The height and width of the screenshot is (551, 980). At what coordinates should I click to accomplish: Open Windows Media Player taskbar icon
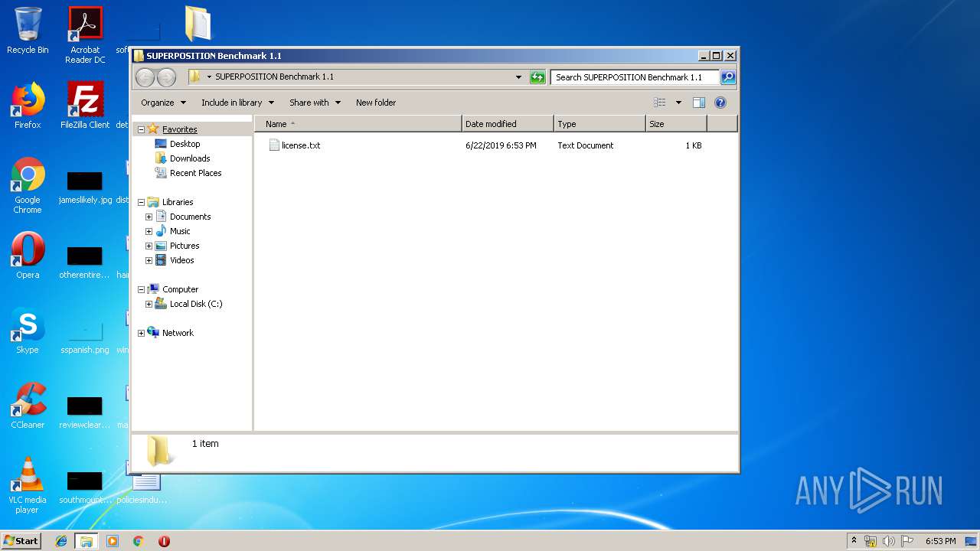pyautogui.click(x=113, y=541)
